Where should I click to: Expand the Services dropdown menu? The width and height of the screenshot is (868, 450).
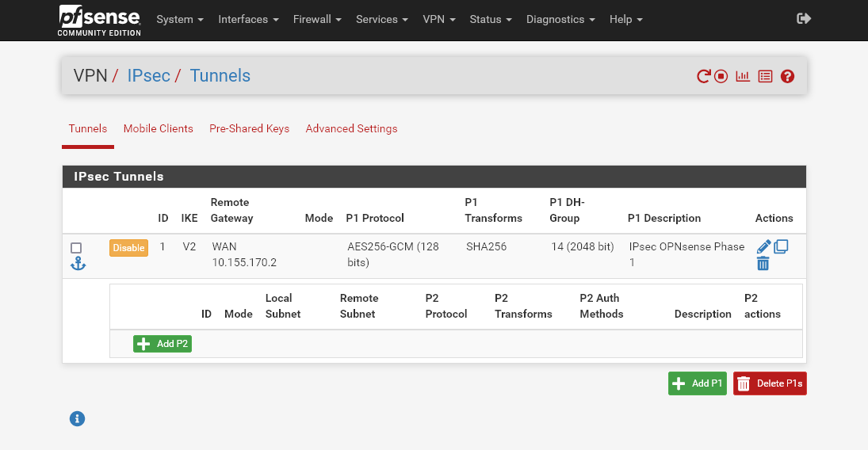coord(381,19)
